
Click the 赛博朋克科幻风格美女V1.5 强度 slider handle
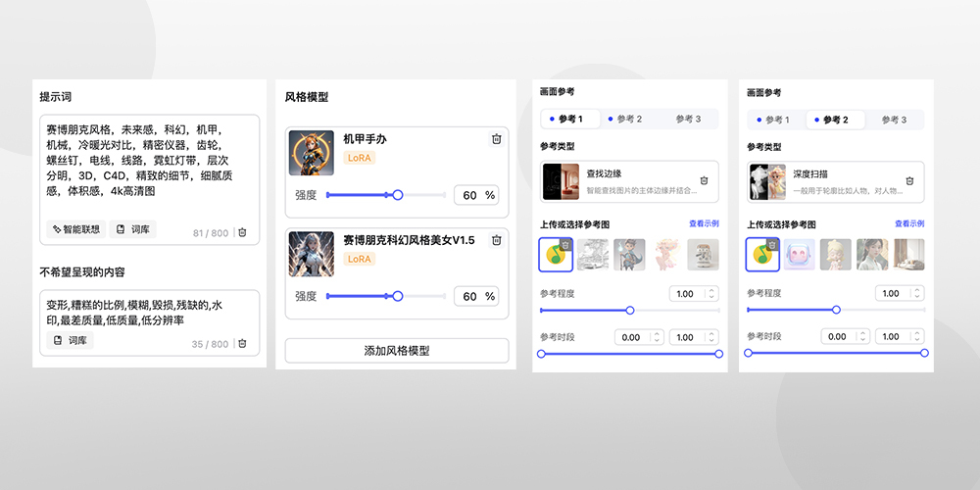click(398, 296)
